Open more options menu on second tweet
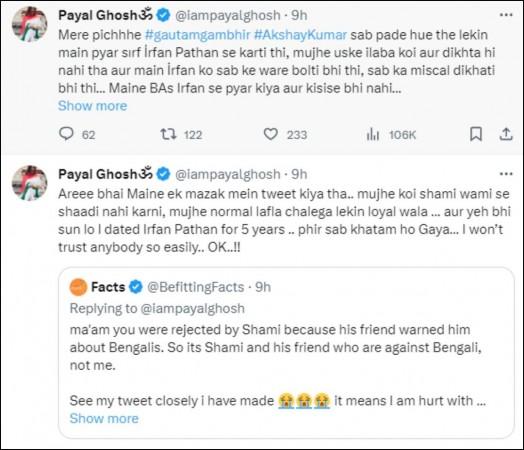Screen dimensions: 524x450 (506, 174)
